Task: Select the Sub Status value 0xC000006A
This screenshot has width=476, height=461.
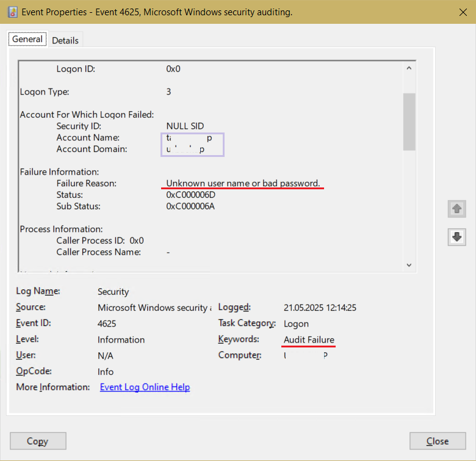Action: [x=190, y=206]
